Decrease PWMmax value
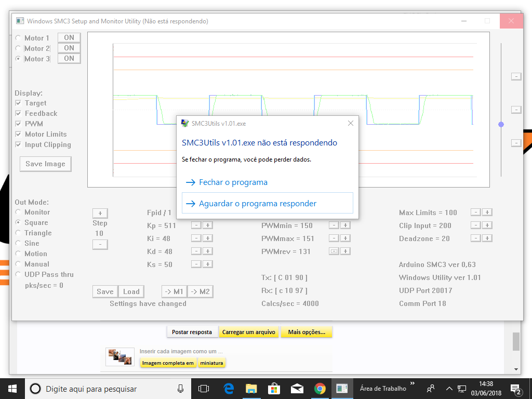This screenshot has width=532, height=399. (x=334, y=238)
